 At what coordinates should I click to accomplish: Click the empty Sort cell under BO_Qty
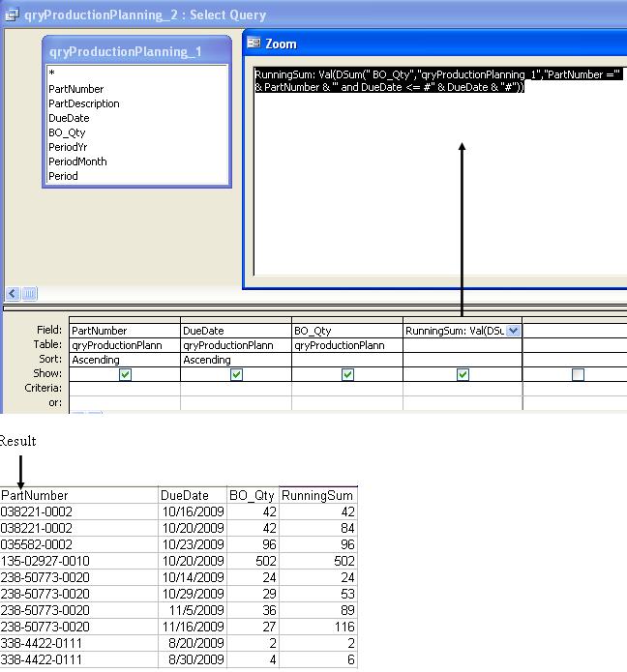347,360
